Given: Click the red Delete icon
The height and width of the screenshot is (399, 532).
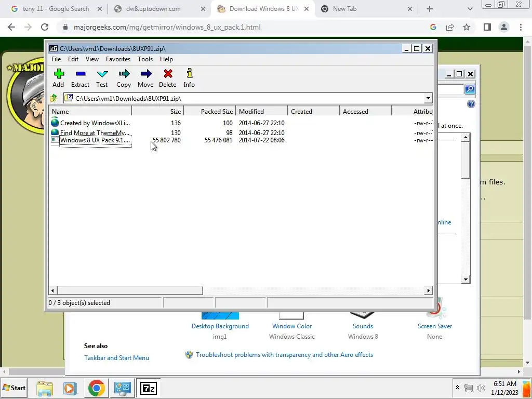Looking at the screenshot, I should 168,78.
